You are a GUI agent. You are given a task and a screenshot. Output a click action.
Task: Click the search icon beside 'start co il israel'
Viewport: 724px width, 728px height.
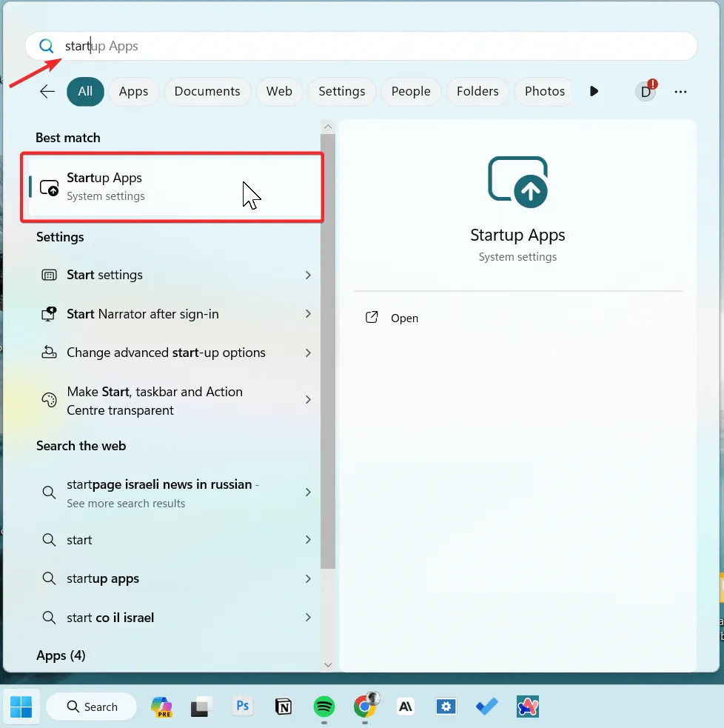click(49, 618)
